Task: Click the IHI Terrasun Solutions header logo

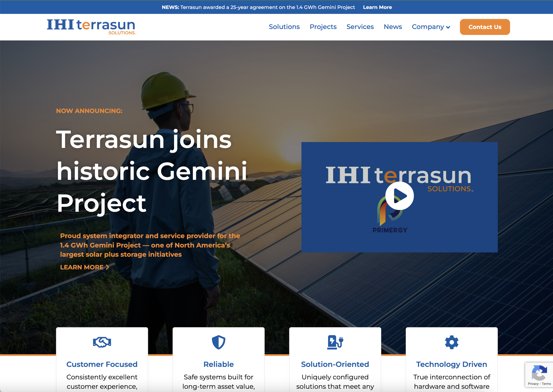Action: [x=91, y=27]
